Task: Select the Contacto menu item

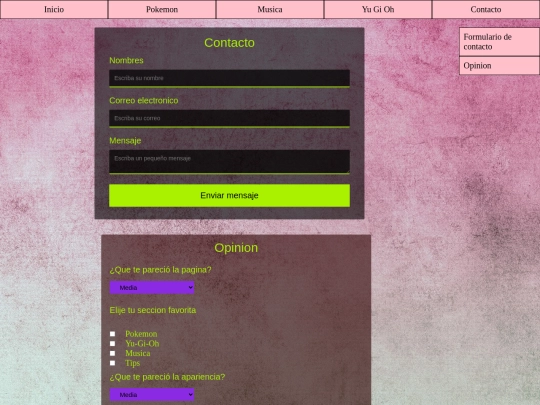Action: point(486,9)
